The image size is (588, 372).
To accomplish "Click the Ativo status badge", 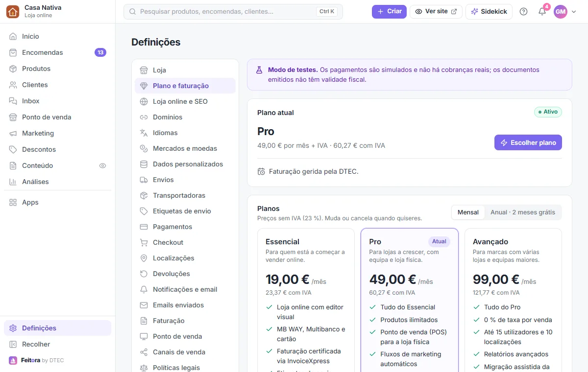I will point(548,112).
